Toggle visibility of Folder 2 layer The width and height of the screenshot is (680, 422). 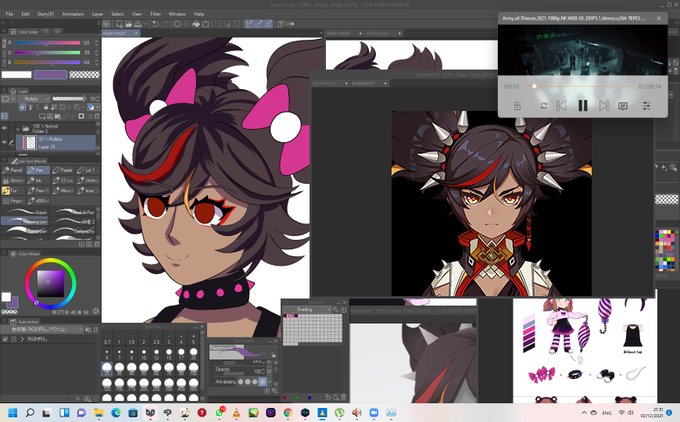[4, 128]
